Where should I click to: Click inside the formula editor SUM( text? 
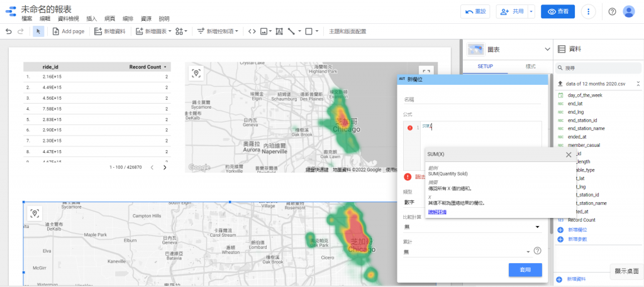coord(427,127)
